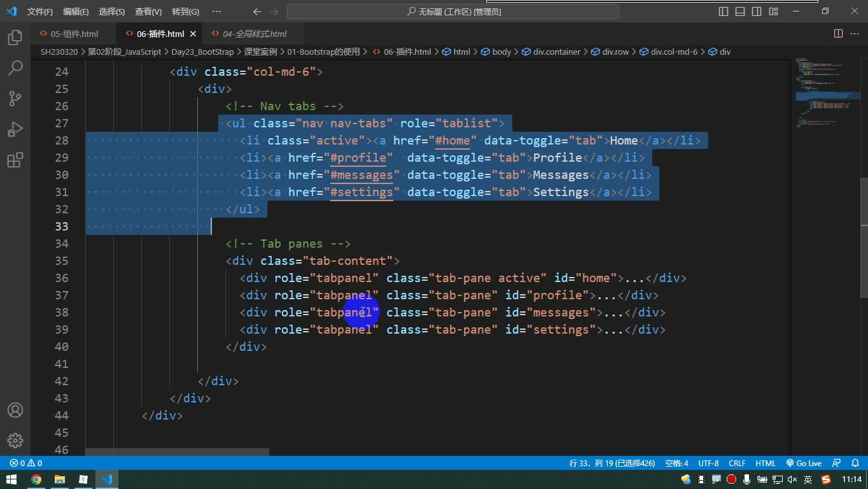Open the Accounts icon in activity bar
This screenshot has height=489, width=868.
coord(15,410)
